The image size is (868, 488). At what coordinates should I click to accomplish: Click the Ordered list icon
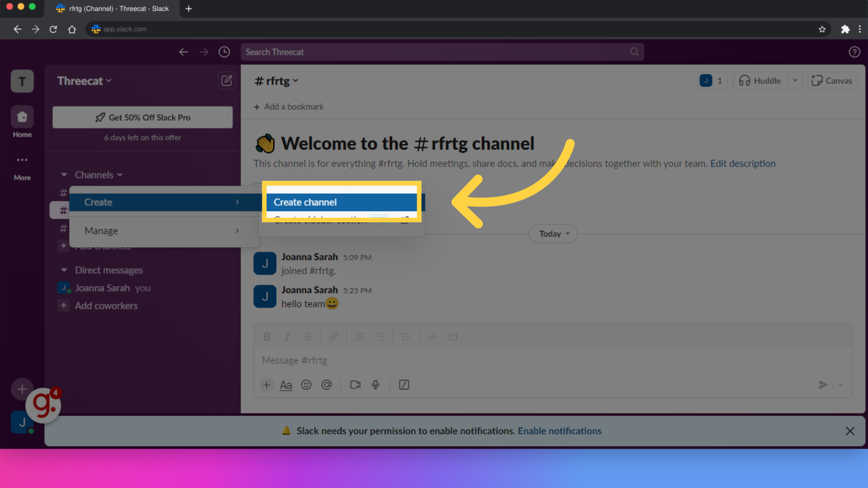[x=360, y=337]
